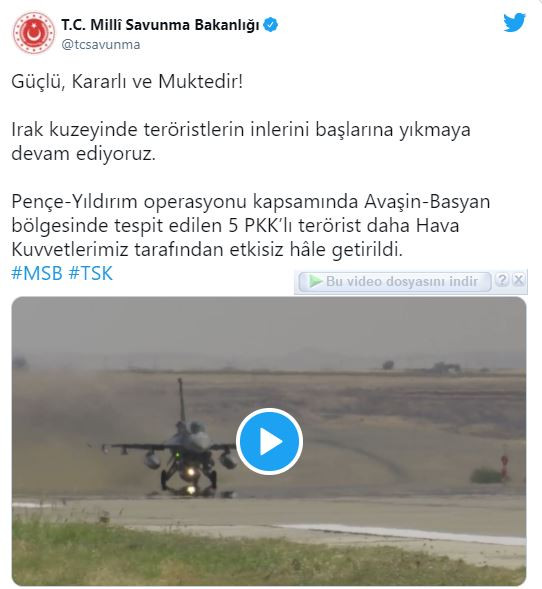Click the 'Güçlü, Kararlı ve Muktedir!' line

(x=127, y=82)
